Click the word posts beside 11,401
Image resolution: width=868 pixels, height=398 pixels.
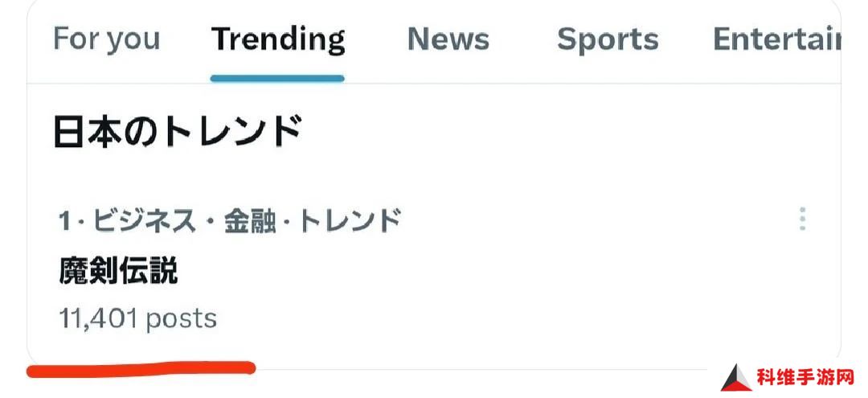pyautogui.click(x=182, y=320)
